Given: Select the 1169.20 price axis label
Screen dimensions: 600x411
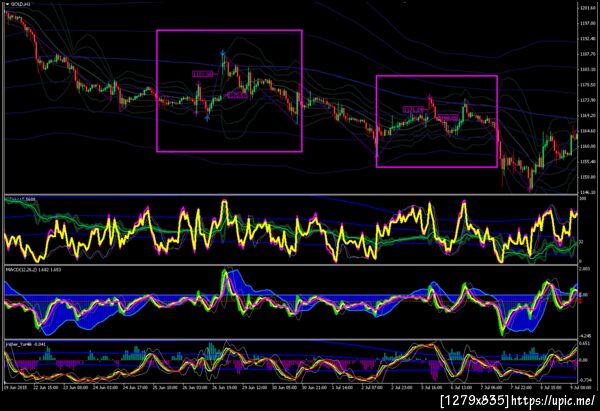Looking at the screenshot, I should click(x=587, y=116).
